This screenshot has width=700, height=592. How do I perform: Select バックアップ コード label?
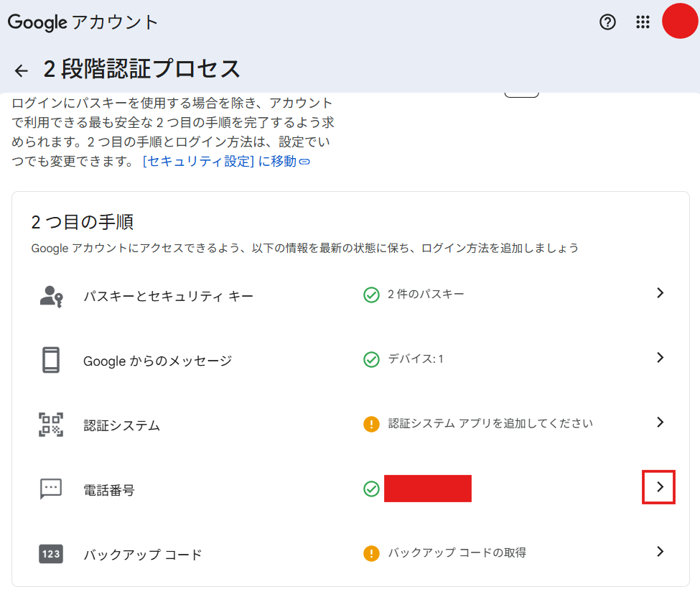click(143, 555)
